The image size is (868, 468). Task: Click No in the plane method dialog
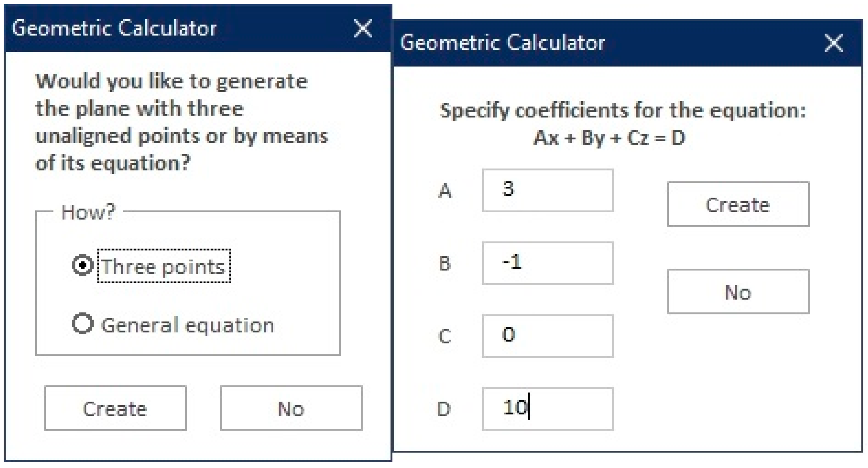[x=292, y=408]
